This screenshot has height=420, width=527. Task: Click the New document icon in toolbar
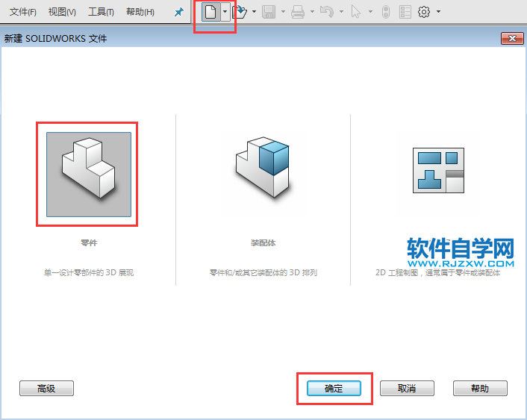click(x=211, y=12)
